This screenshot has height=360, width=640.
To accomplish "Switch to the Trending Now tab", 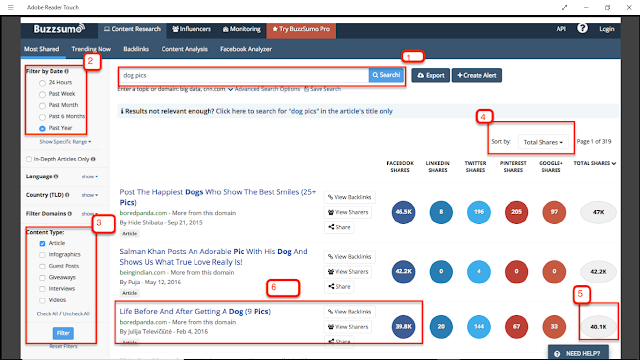I will (x=91, y=49).
